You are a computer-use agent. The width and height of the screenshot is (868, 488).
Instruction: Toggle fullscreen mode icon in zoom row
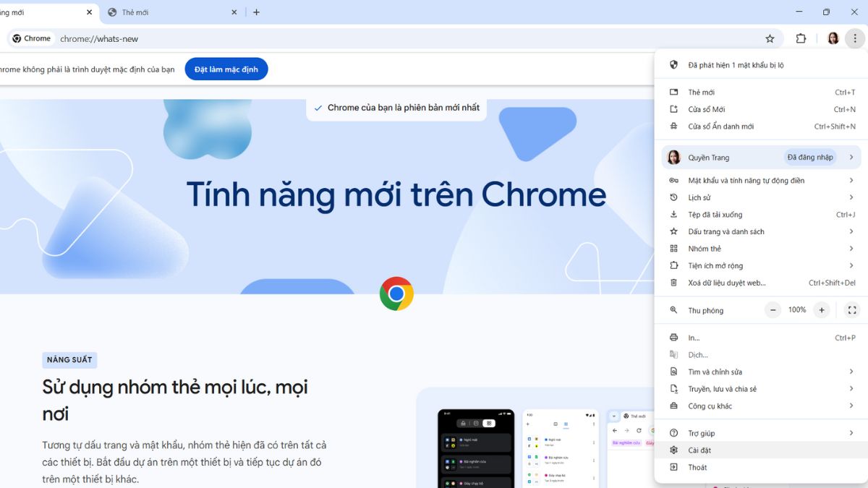click(852, 310)
